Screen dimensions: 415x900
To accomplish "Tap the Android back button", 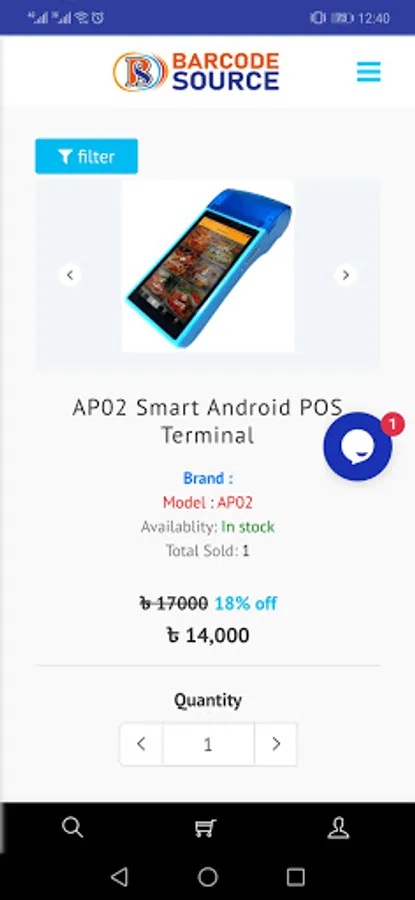I will point(119,876).
